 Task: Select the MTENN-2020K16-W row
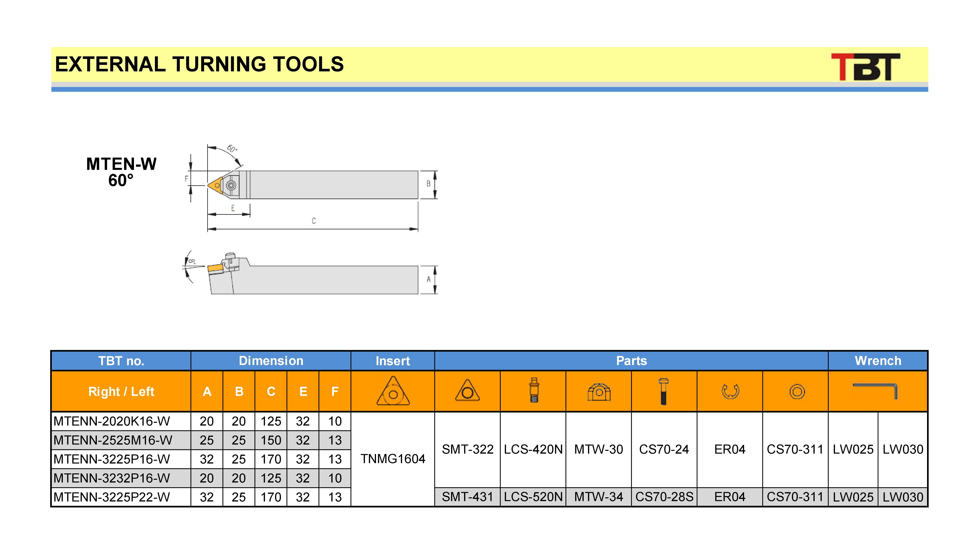(x=112, y=421)
